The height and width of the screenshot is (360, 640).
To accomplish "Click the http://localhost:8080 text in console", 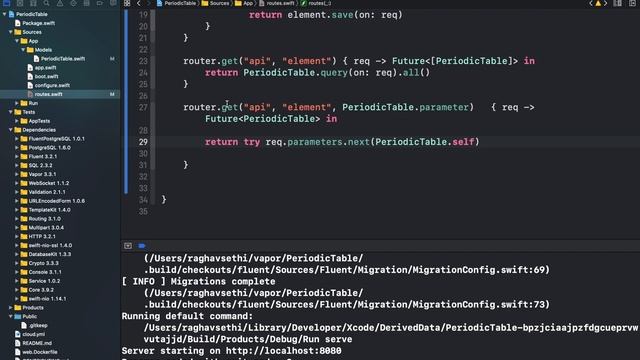I will (x=283, y=351).
